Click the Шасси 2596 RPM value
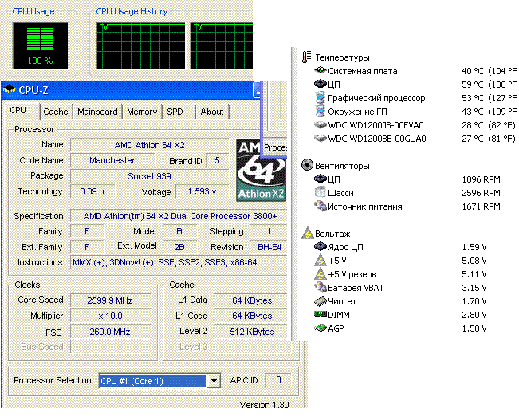The image size is (519, 420). [x=481, y=193]
